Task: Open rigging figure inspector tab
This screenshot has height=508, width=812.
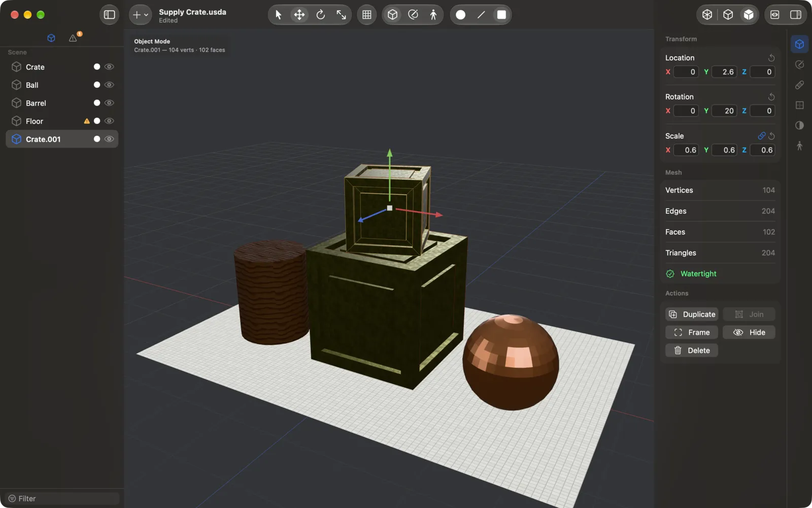Action: [799, 146]
